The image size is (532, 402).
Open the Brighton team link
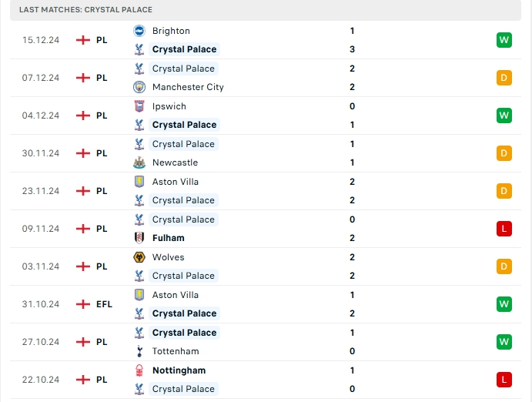[x=171, y=31]
